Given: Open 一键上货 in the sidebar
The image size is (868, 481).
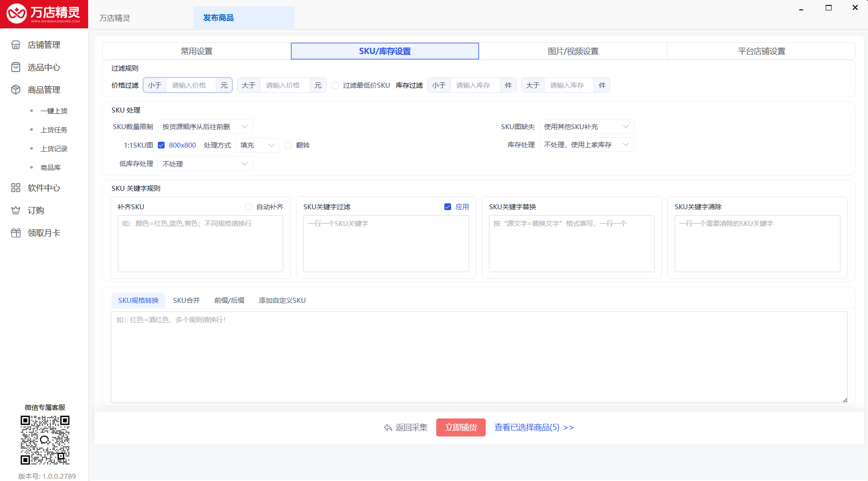Looking at the screenshot, I should click(x=54, y=111).
